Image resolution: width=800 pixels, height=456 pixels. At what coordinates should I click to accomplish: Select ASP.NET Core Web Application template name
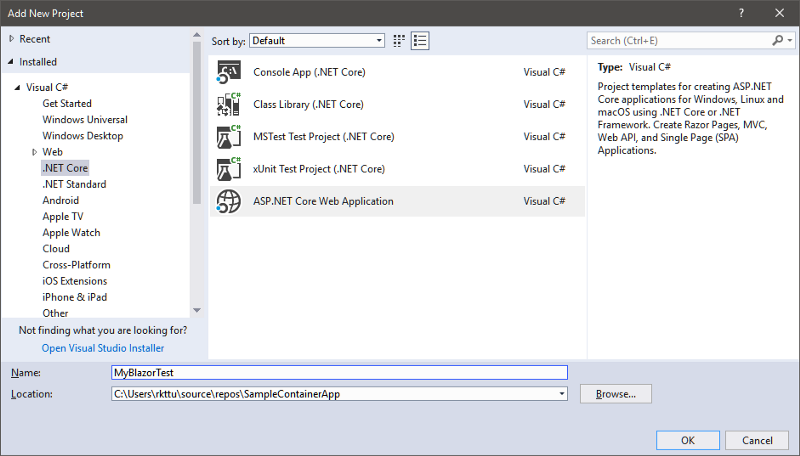323,201
